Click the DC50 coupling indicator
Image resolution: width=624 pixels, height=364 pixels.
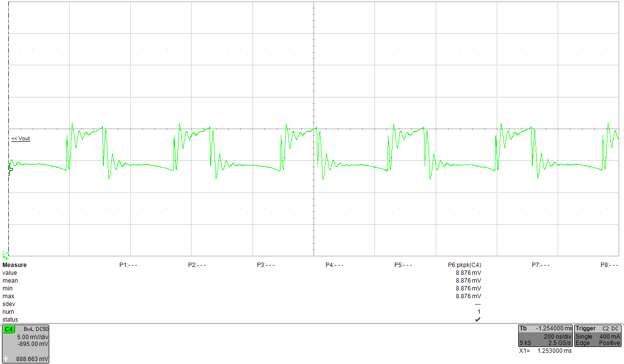point(41,328)
